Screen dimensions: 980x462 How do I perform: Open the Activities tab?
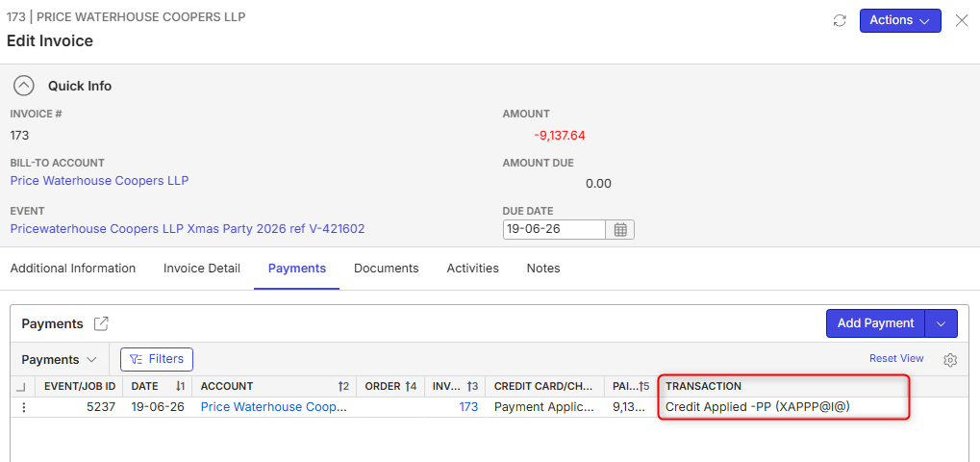tap(472, 269)
